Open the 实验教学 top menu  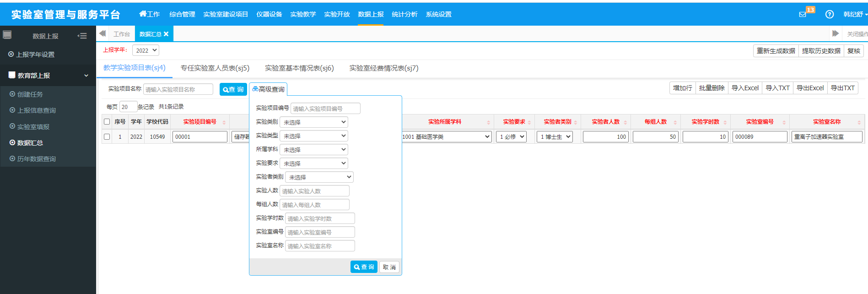pos(303,14)
